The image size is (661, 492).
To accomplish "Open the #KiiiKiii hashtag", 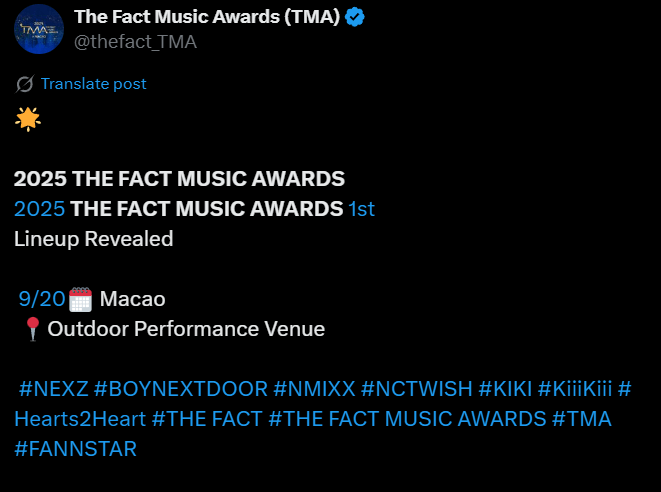I will pos(575,389).
